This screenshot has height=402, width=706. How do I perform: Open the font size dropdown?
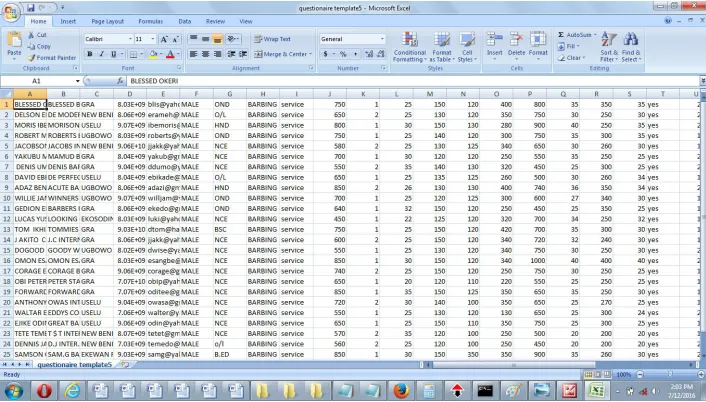pos(153,39)
